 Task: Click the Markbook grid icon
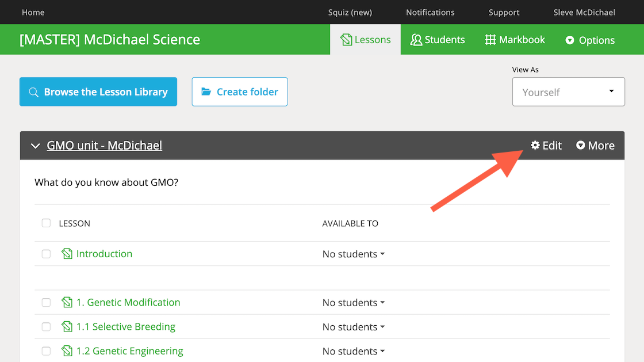tap(490, 40)
